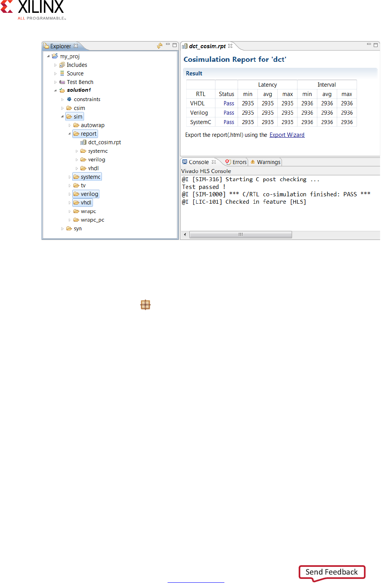Click the syn folder icon

pyautogui.click(x=69, y=228)
